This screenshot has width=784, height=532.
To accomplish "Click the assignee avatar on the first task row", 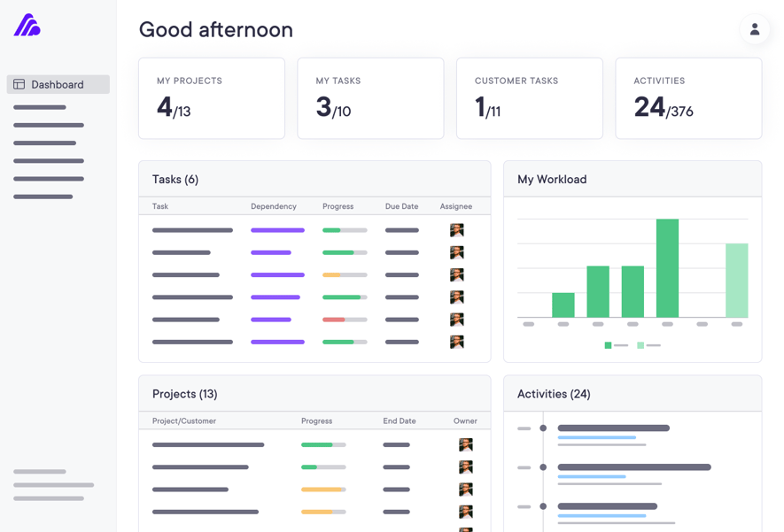I will pyautogui.click(x=458, y=229).
